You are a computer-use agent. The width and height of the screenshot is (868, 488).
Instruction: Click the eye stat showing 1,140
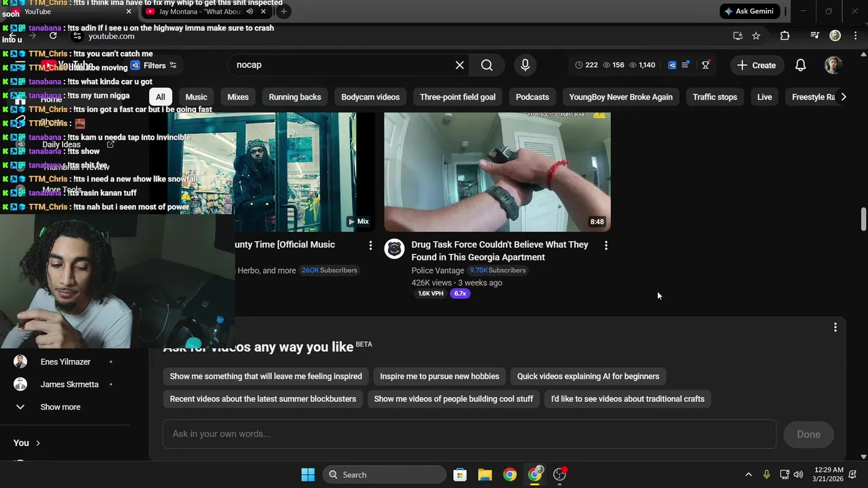point(642,65)
